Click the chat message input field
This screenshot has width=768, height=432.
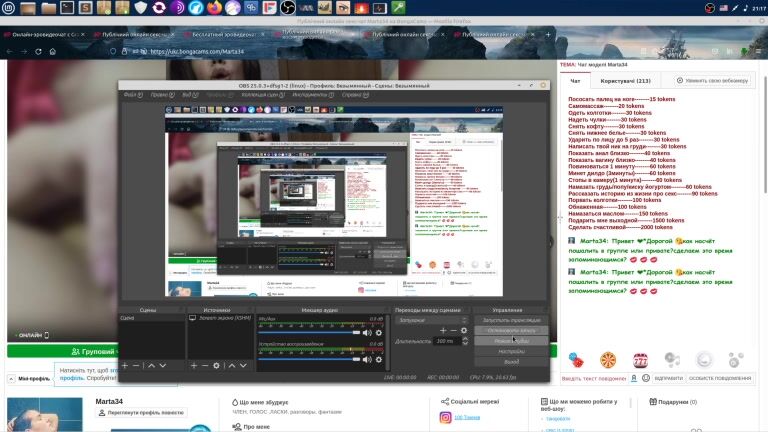(600, 378)
